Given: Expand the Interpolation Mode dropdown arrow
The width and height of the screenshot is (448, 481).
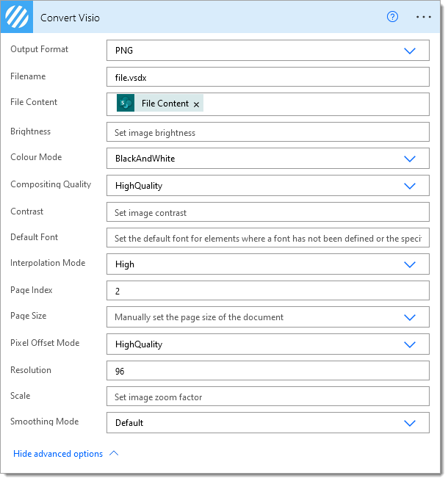Looking at the screenshot, I should pyautogui.click(x=410, y=264).
